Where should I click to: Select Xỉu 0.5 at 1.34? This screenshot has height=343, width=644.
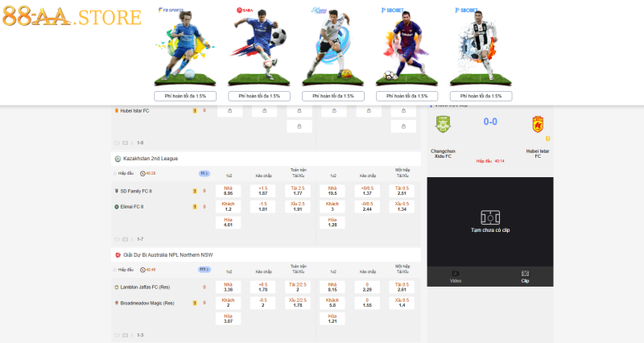[x=402, y=207]
